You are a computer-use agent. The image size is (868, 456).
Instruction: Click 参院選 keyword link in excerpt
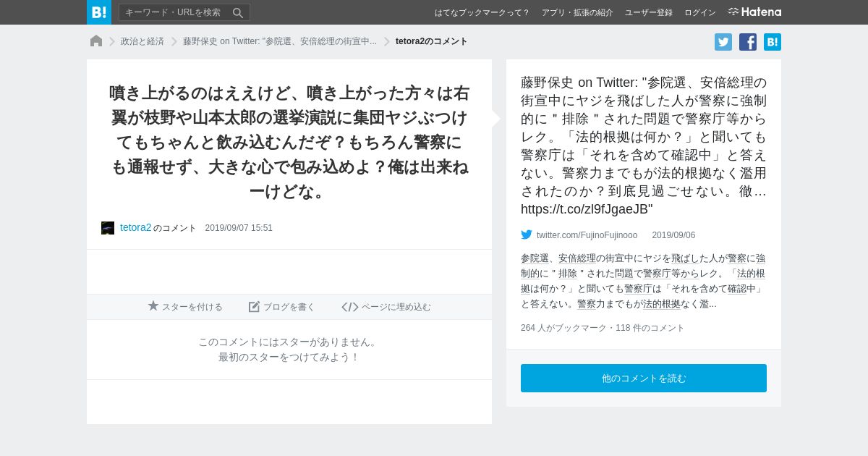(x=535, y=258)
